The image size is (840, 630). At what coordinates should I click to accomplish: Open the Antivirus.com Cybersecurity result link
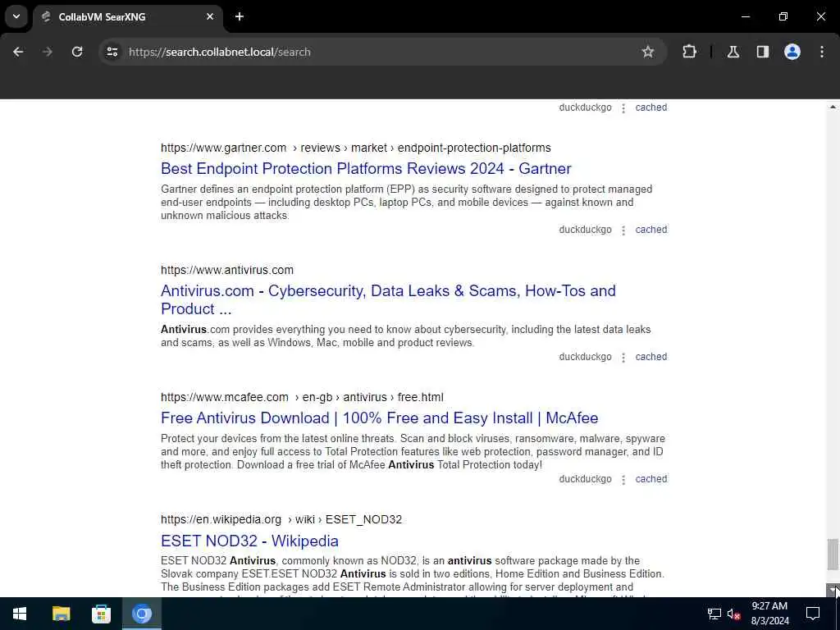[x=388, y=299]
